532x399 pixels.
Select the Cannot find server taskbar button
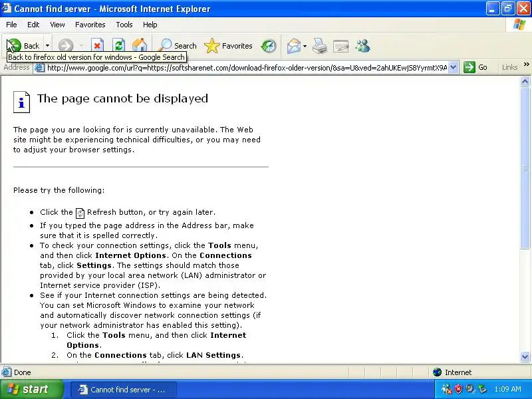point(124,390)
